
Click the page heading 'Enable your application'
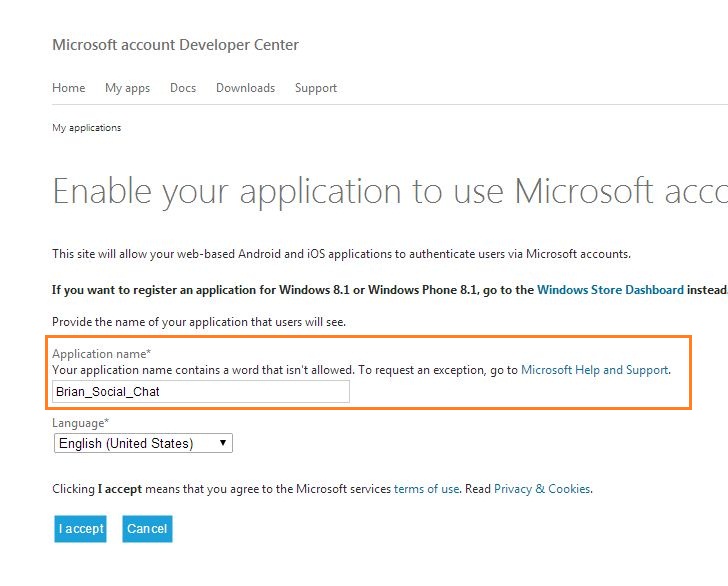click(x=389, y=191)
